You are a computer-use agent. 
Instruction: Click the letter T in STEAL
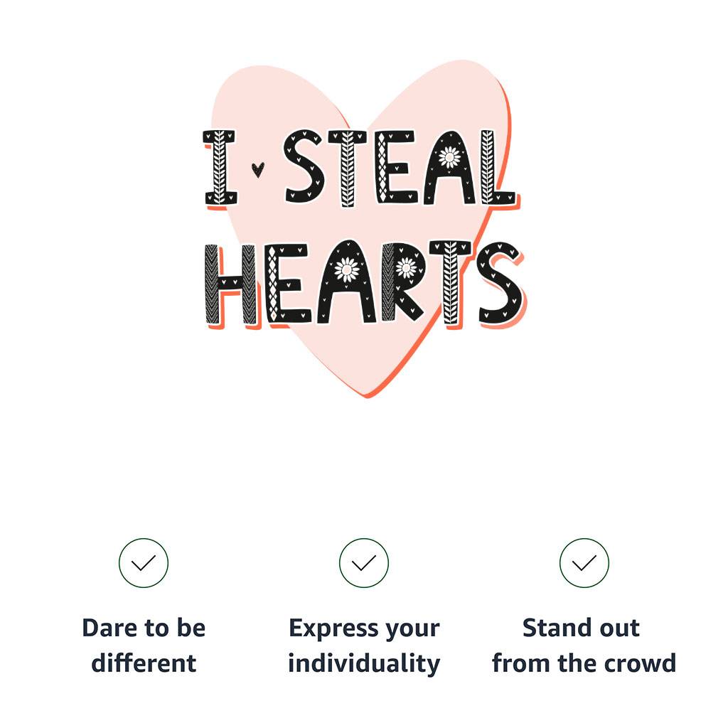click(348, 169)
